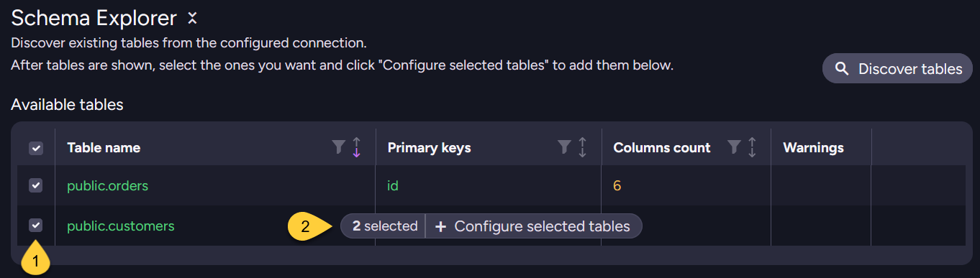Open filter for Primary keys column
Image resolution: width=980 pixels, height=278 pixels.
[x=564, y=147]
